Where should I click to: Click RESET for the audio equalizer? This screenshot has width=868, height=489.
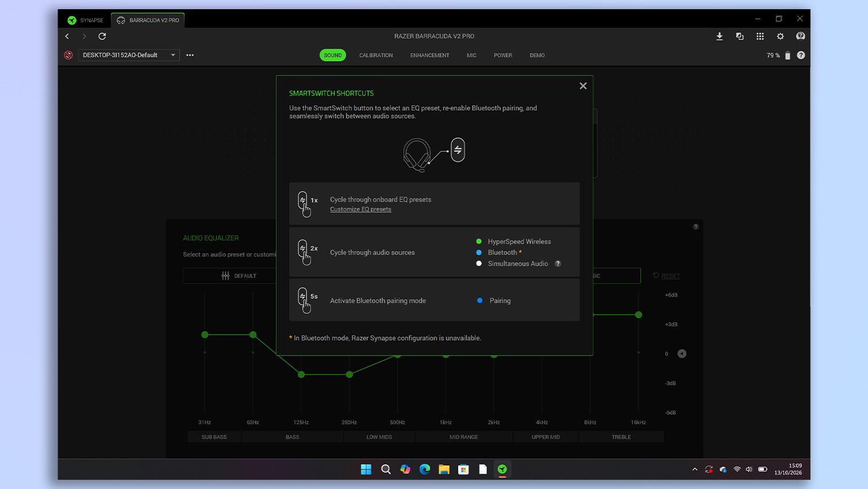pyautogui.click(x=667, y=276)
